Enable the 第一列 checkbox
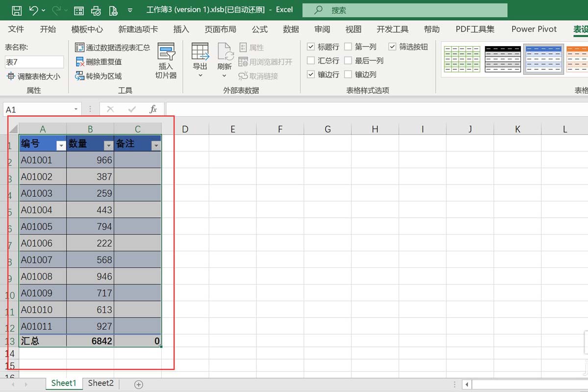 pos(348,47)
